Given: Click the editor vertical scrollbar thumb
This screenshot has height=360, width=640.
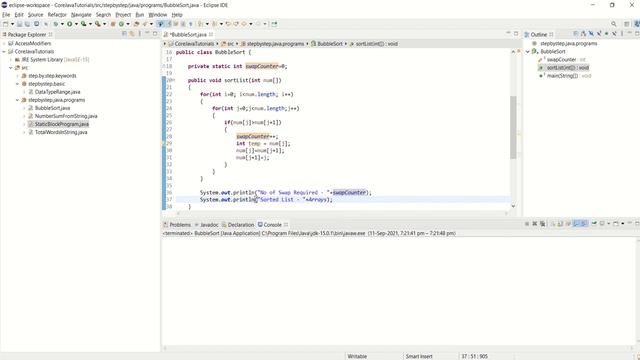Looking at the screenshot, I should tap(513, 127).
